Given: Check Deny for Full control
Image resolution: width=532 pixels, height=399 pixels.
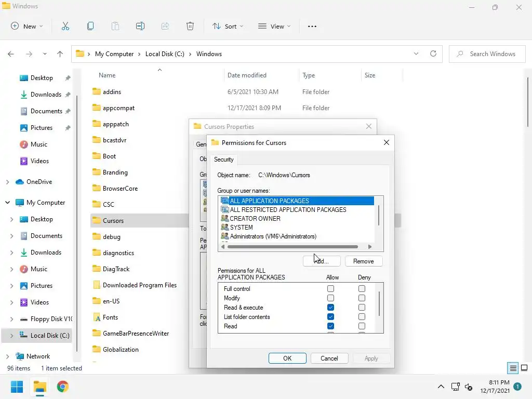Looking at the screenshot, I should point(362,289).
